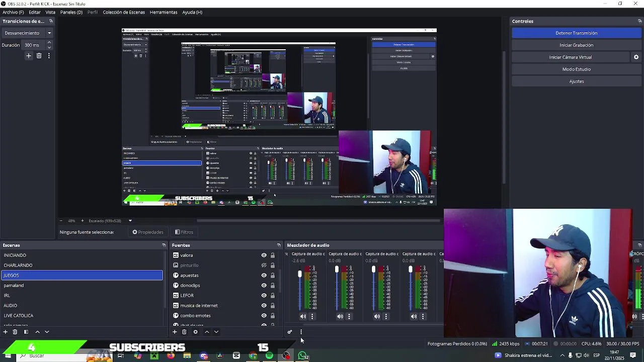Open Spotify from the taskbar
This screenshot has width=644, height=362.
pos(269,356)
